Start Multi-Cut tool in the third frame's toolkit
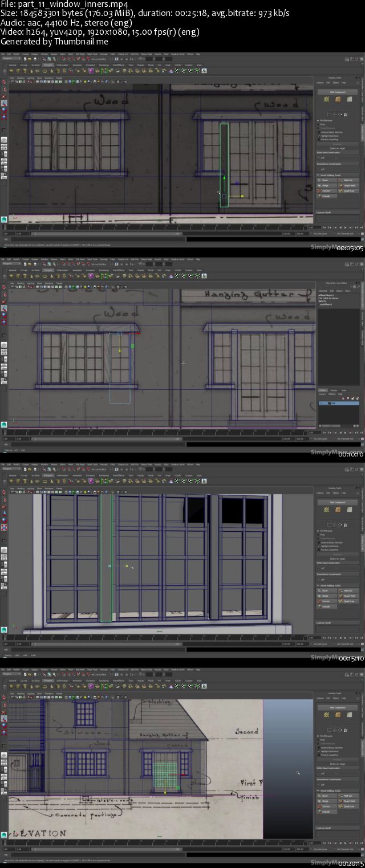 347,590
